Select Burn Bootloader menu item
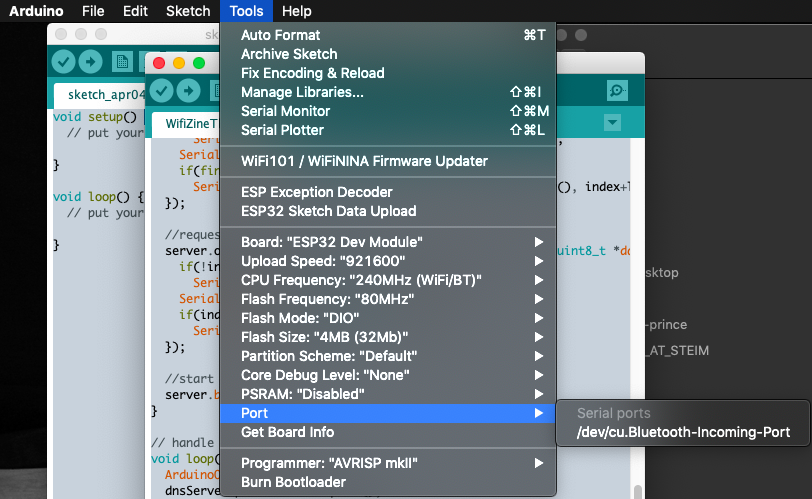The width and height of the screenshot is (812, 499). click(x=293, y=482)
